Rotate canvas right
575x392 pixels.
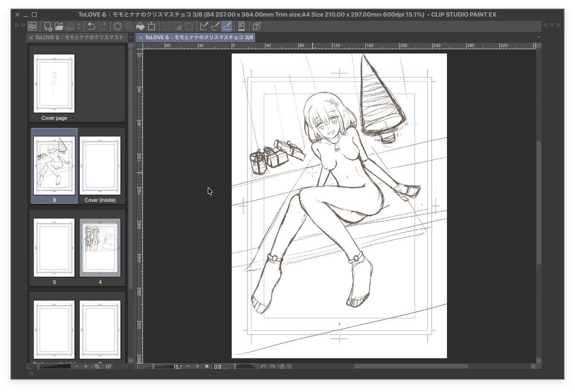click(x=272, y=366)
